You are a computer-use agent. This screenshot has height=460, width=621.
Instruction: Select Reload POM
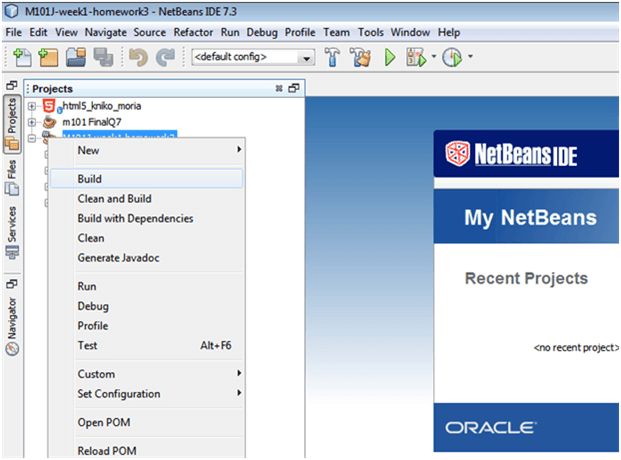pyautogui.click(x=147, y=451)
